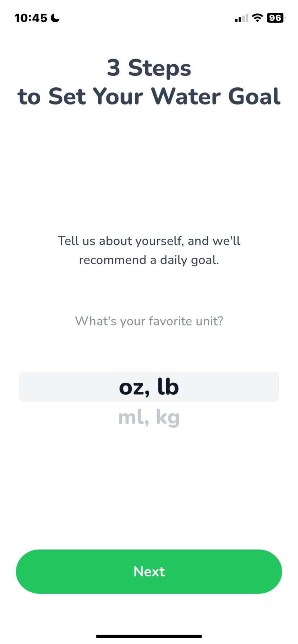Screen dimensions: 298x644
Task: Click the digit "3" in the heading
Action: (x=113, y=68)
